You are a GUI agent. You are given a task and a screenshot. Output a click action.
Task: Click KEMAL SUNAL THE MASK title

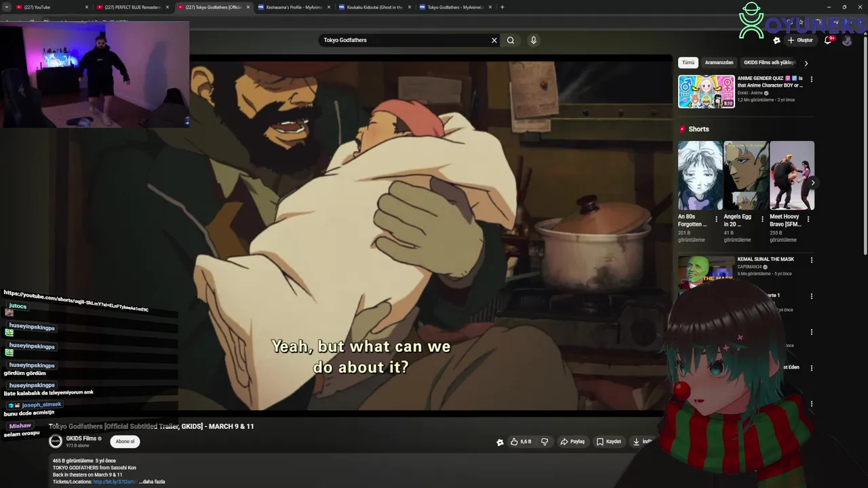[x=766, y=260]
